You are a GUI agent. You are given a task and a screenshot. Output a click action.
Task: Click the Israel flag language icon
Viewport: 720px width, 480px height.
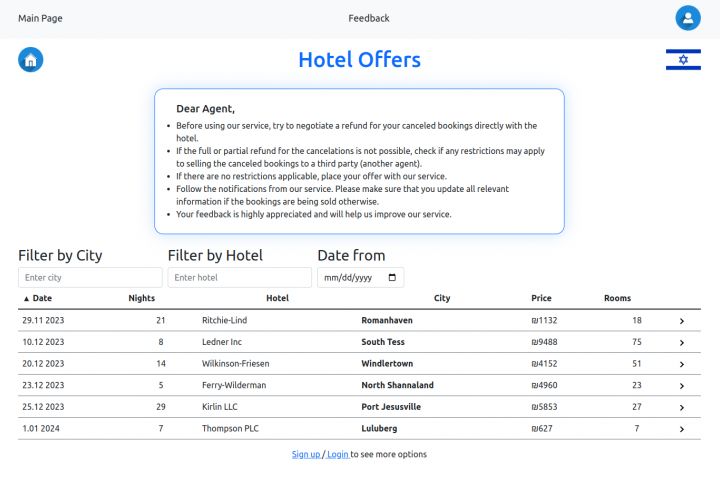[683, 60]
